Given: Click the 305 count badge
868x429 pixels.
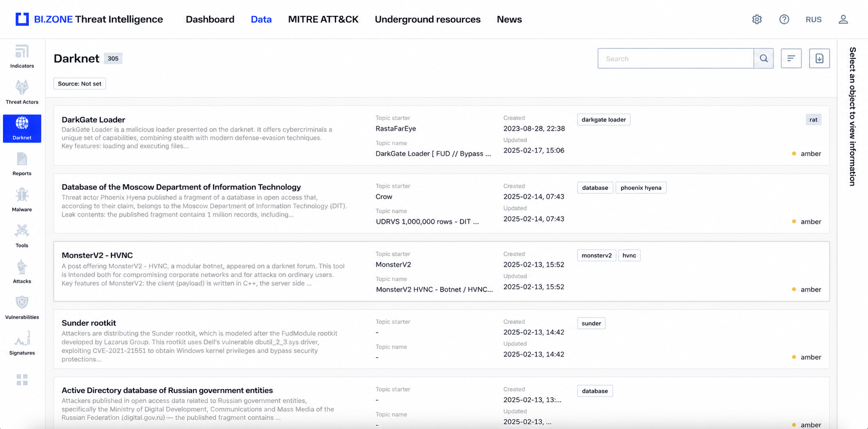Looking at the screenshot, I should pyautogui.click(x=113, y=58).
